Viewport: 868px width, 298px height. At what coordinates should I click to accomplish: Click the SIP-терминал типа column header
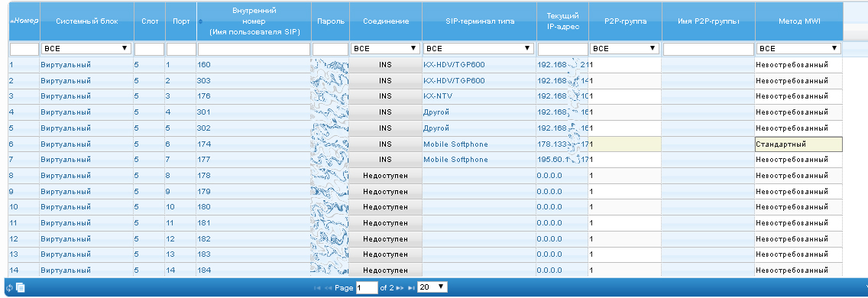[479, 21]
